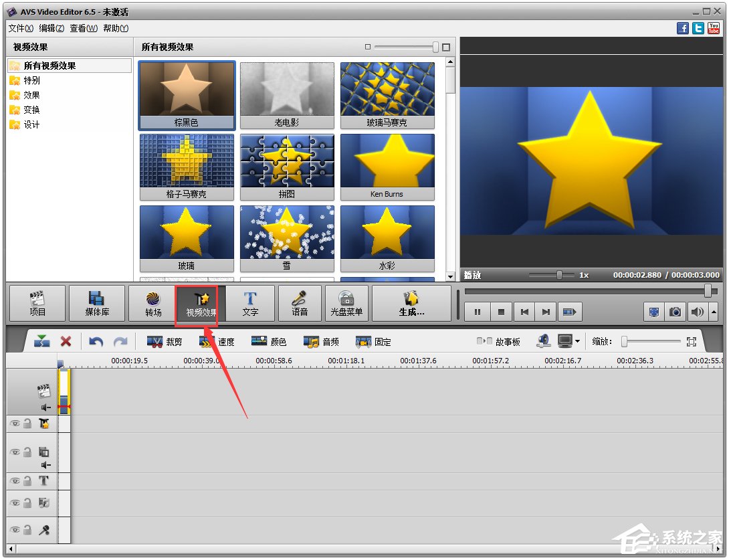The width and height of the screenshot is (729, 560).
Task: Toggle visibility of the video effects track
Action: 14,424
